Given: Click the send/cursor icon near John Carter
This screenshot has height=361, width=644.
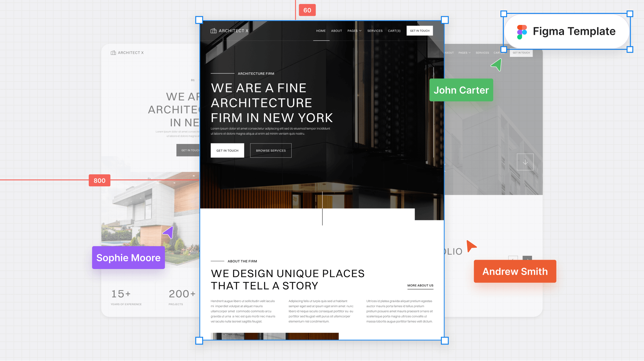Looking at the screenshot, I should pos(496,65).
